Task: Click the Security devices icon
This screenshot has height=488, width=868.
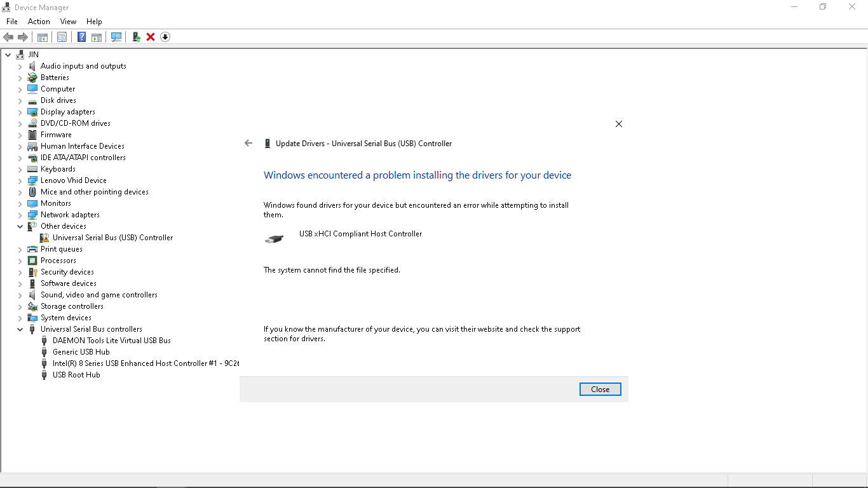Action: [32, 272]
